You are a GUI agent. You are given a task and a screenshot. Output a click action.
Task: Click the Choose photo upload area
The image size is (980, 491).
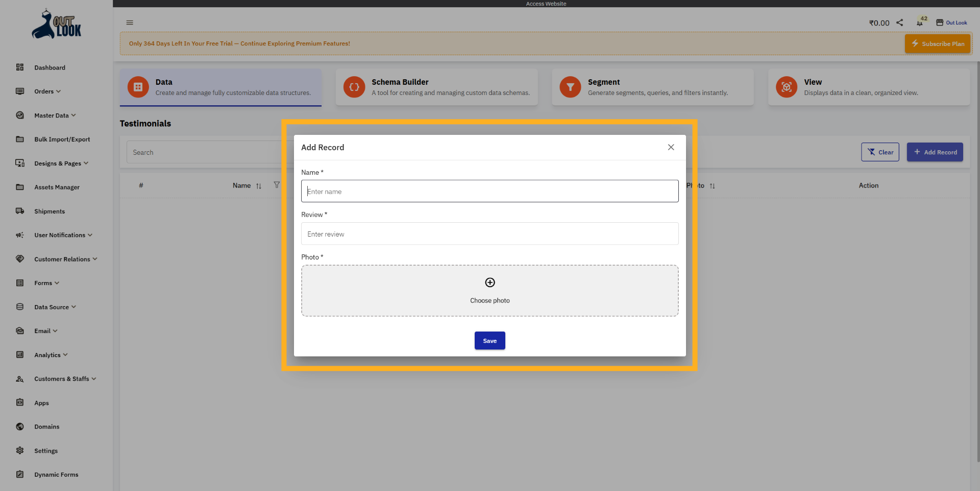click(489, 291)
